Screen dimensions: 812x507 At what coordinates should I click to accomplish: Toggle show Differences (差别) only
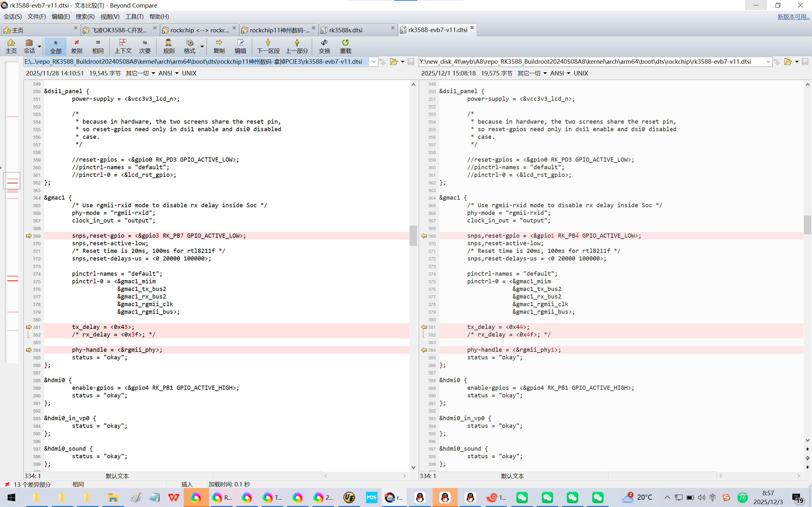click(x=76, y=46)
